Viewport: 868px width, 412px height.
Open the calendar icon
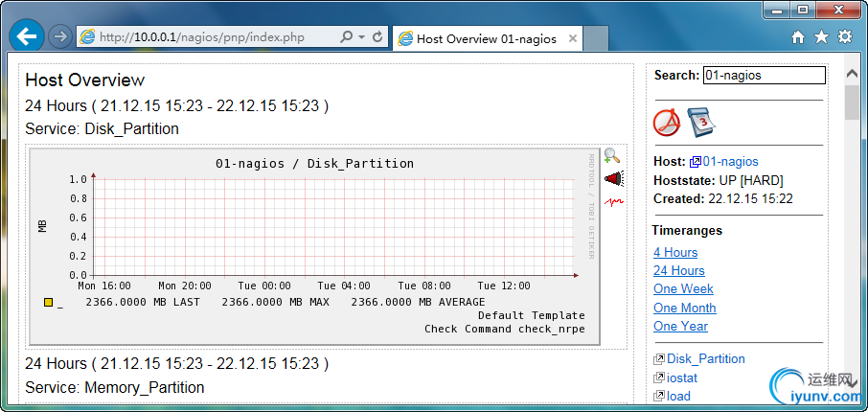pyautogui.click(x=701, y=123)
